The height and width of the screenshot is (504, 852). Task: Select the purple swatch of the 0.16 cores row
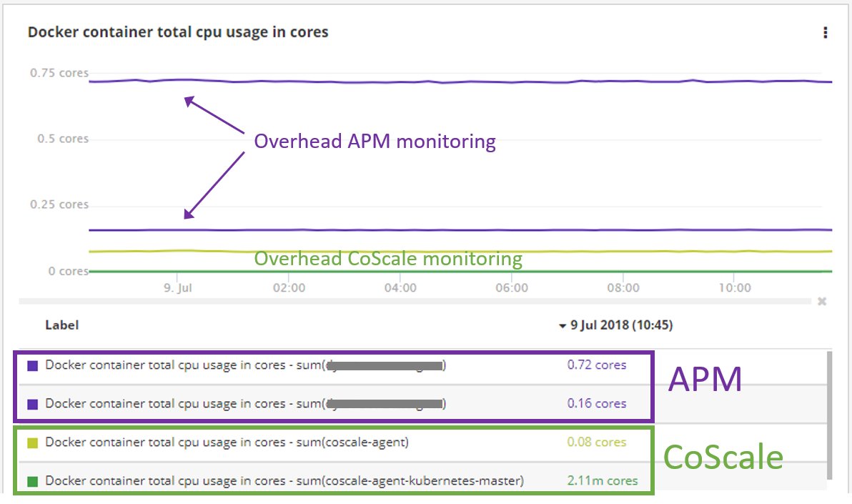click(x=33, y=405)
